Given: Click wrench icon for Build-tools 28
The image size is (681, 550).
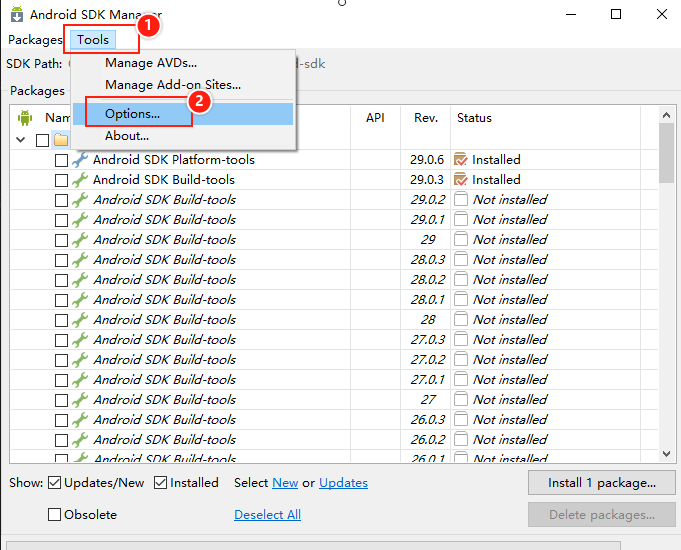Looking at the screenshot, I should click(80, 320).
